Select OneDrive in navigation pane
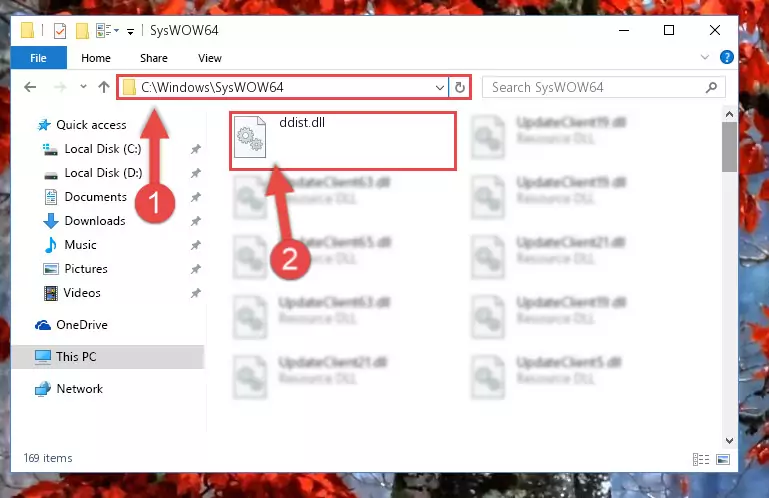Screen dimensions: 769x498 click(81, 325)
